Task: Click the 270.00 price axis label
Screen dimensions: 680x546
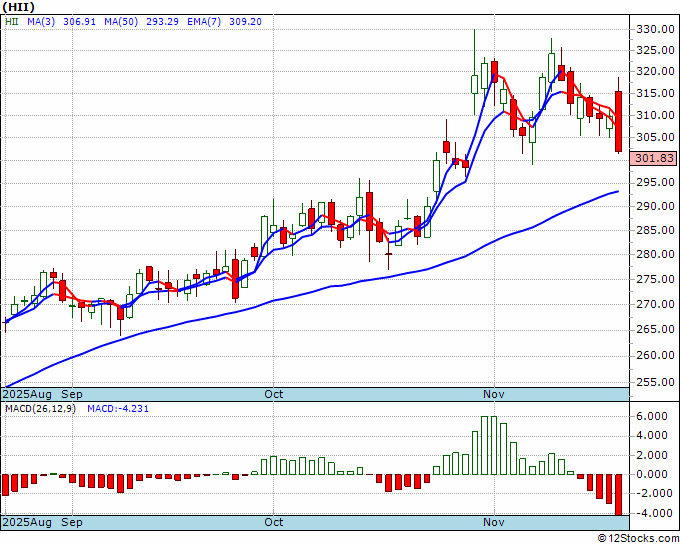Action: 655,304
